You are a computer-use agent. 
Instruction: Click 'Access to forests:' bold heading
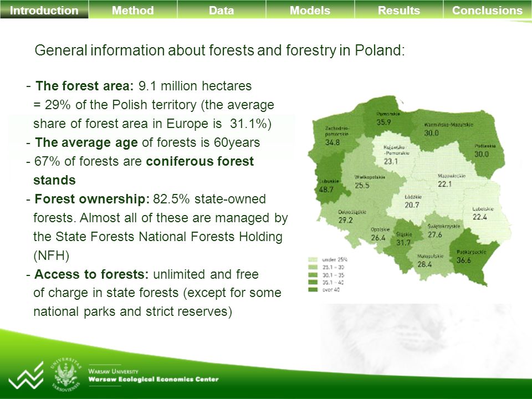(91, 274)
